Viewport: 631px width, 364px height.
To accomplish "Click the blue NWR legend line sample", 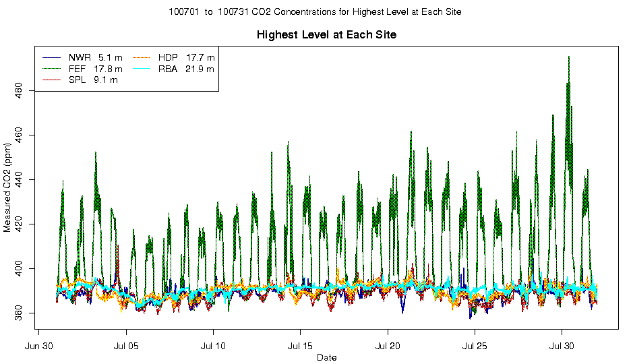I will tap(51, 58).
